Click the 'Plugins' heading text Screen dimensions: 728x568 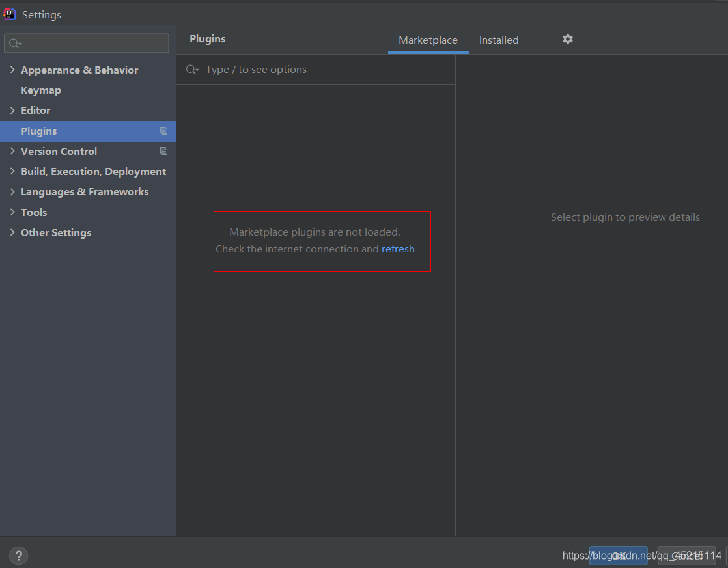208,39
